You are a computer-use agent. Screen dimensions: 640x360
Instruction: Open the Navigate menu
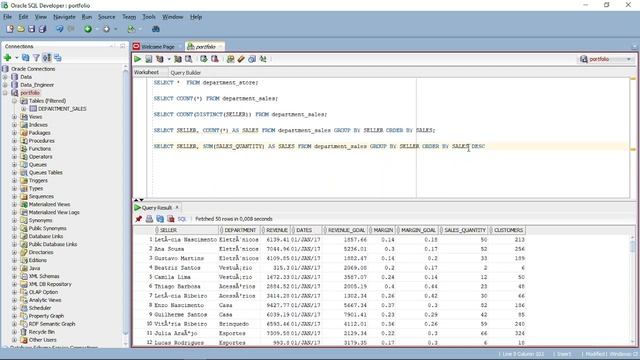[x=64, y=17]
